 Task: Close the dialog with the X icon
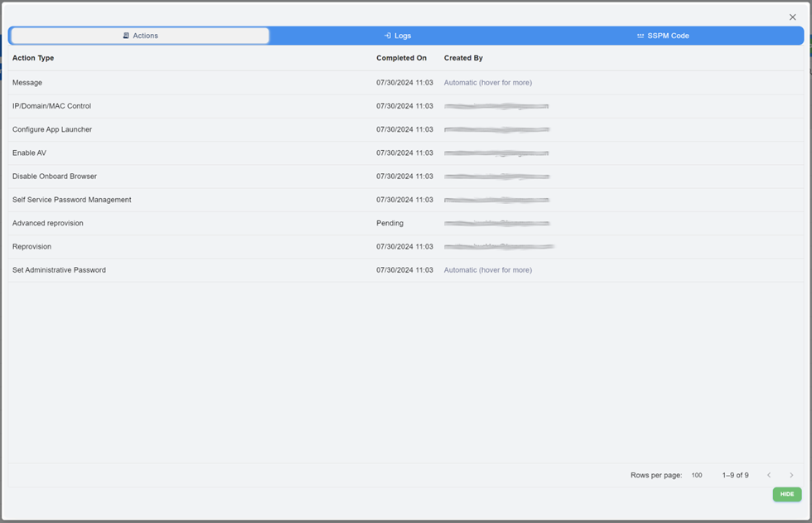click(792, 17)
